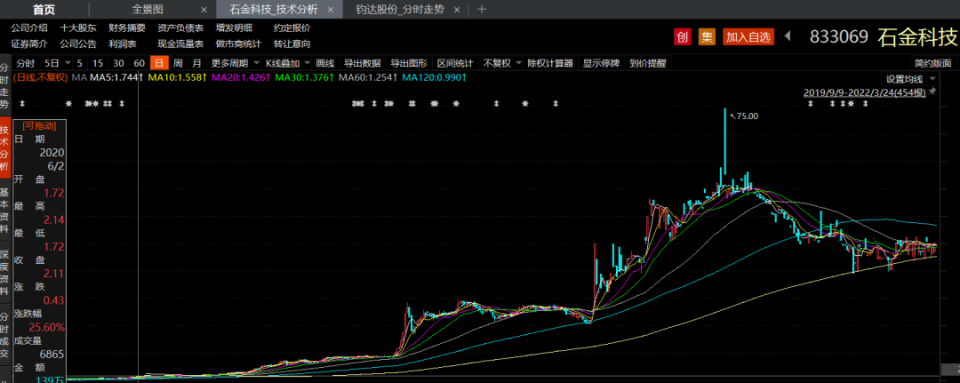Select the 分时 period button
Viewport: 960px width, 383px height.
pyautogui.click(x=26, y=63)
